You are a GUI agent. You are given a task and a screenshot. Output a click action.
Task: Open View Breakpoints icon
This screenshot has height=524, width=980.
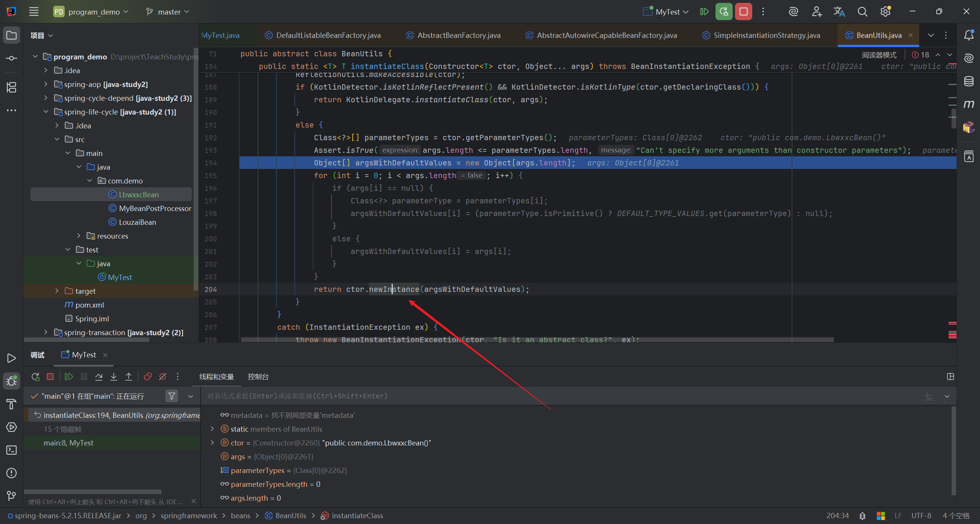(x=148, y=377)
